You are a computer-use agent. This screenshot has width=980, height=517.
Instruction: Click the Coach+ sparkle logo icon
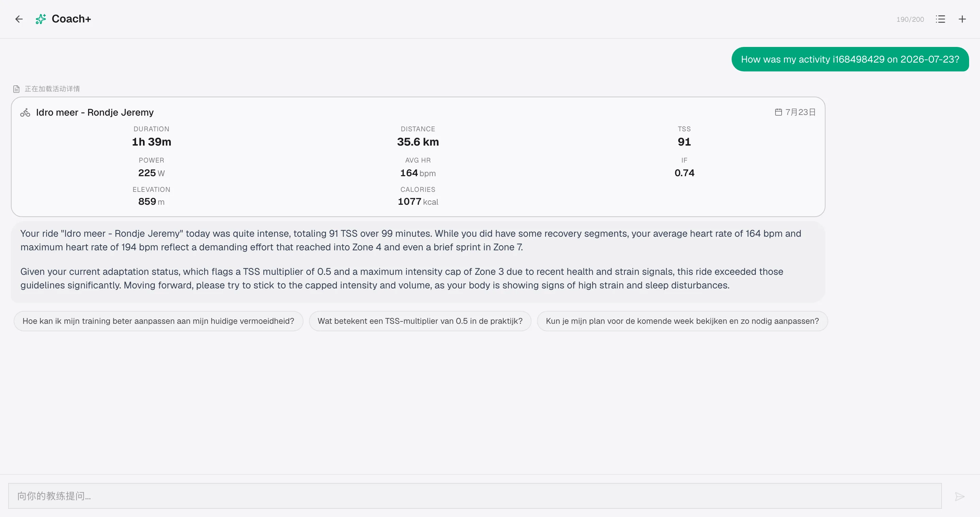(41, 19)
